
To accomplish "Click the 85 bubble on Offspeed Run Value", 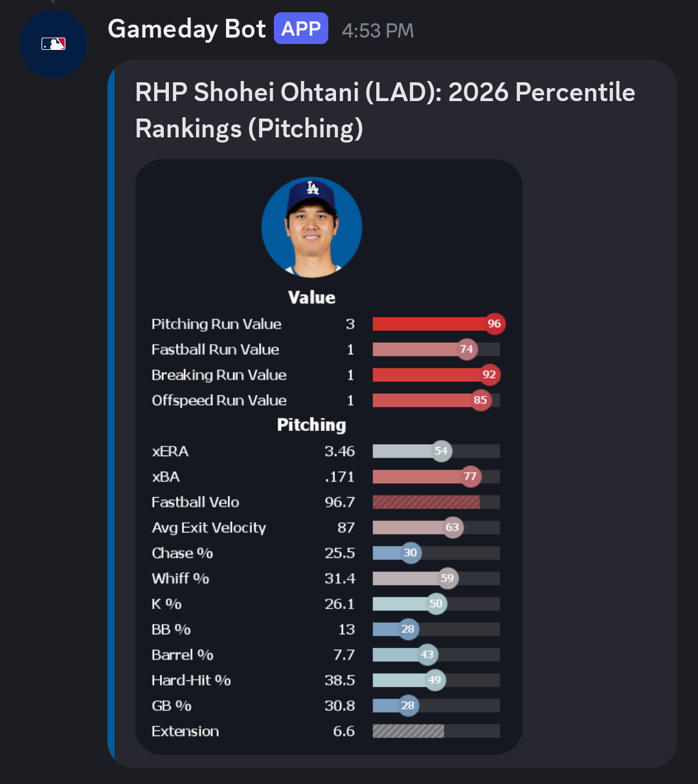I will coord(480,400).
